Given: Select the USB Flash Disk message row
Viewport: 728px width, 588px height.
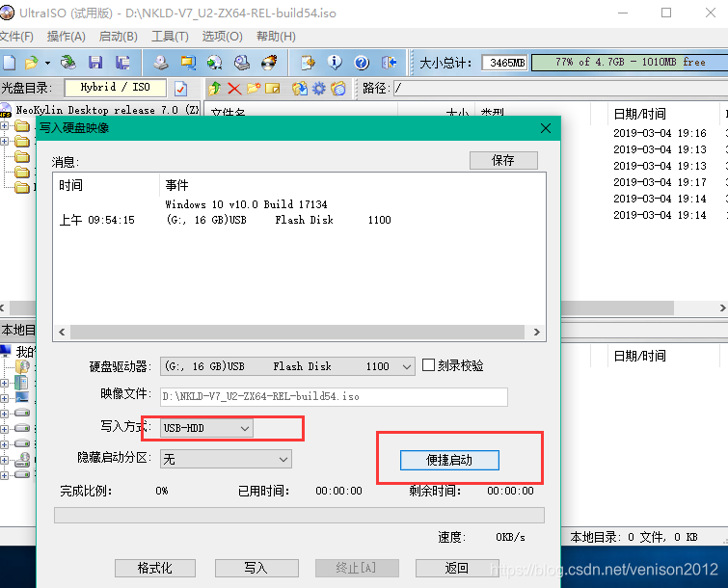Looking at the screenshot, I should coord(299,220).
